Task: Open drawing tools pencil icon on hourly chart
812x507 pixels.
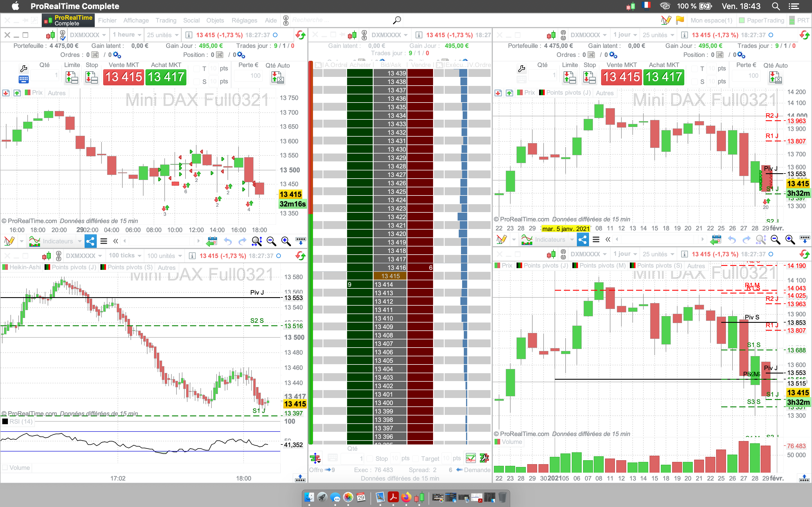Action: pyautogui.click(x=9, y=241)
